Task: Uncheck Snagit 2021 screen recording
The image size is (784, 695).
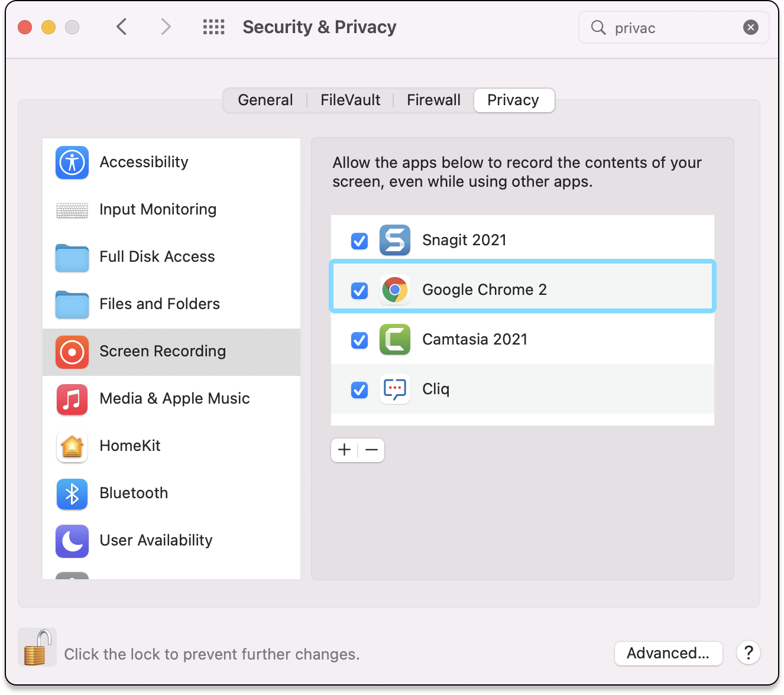Action: [359, 241]
